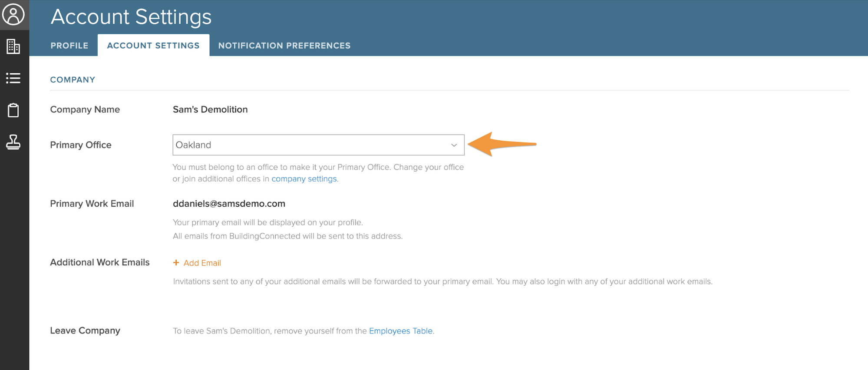The width and height of the screenshot is (868, 370).
Task: Open the bulleted list icon in sidebar
Action: 13,78
